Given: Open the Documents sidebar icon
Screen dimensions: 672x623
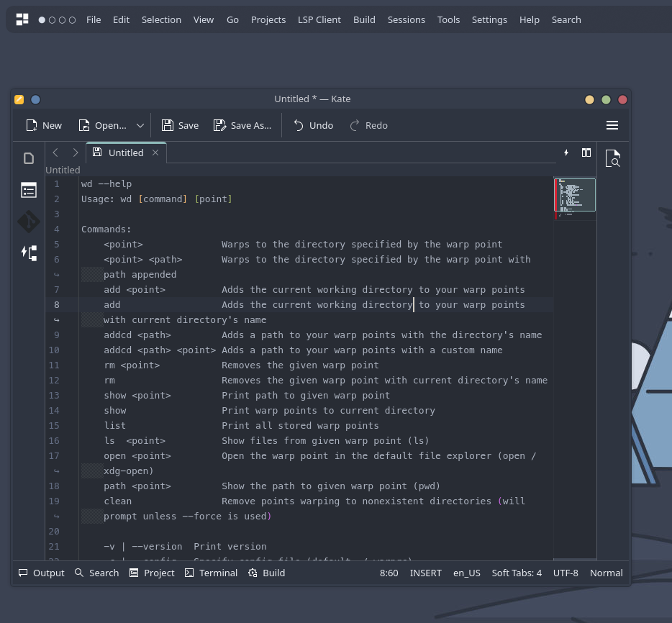Looking at the screenshot, I should pos(29,158).
